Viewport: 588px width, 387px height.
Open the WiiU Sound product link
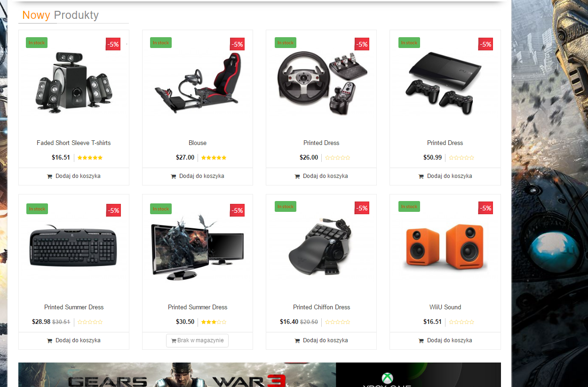point(445,307)
